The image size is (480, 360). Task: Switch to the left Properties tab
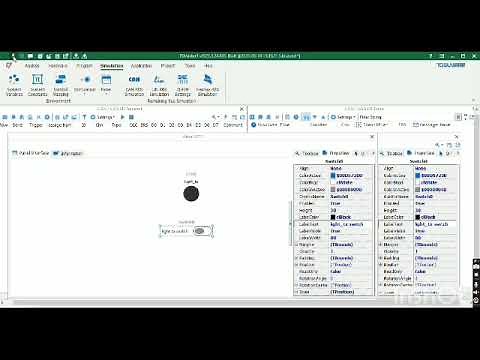[x=336, y=153]
